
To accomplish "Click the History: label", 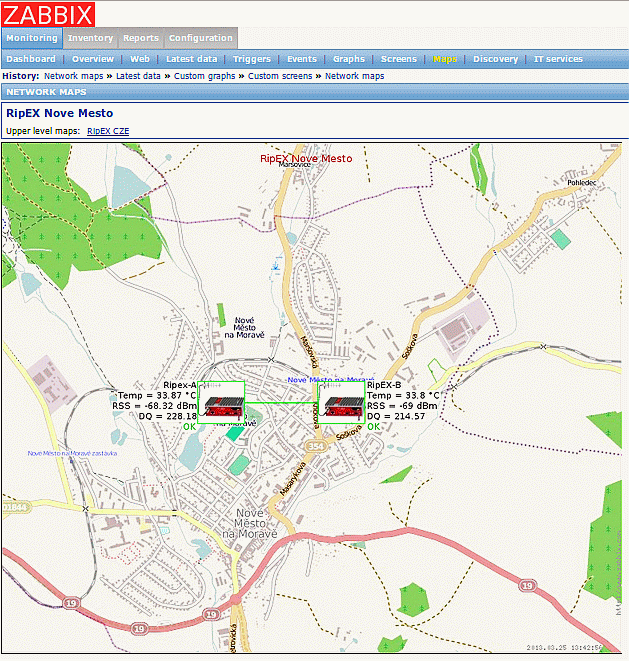I will pyautogui.click(x=21, y=76).
